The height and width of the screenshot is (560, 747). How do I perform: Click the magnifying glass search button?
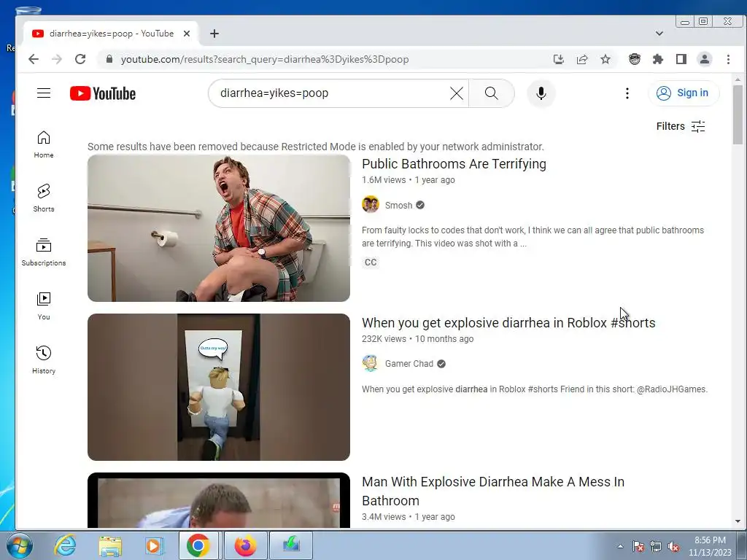tap(491, 93)
